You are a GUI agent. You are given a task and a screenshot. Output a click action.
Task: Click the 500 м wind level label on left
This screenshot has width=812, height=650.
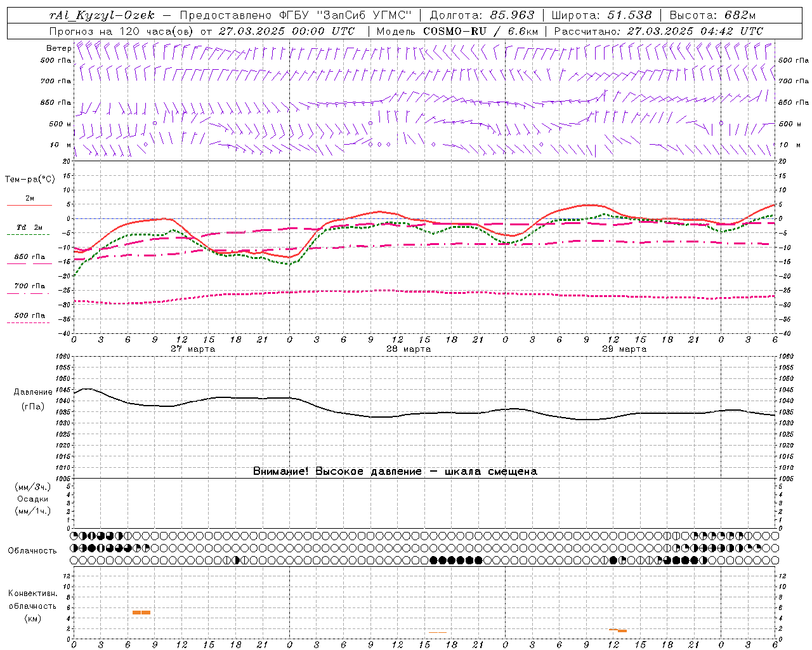pos(60,124)
